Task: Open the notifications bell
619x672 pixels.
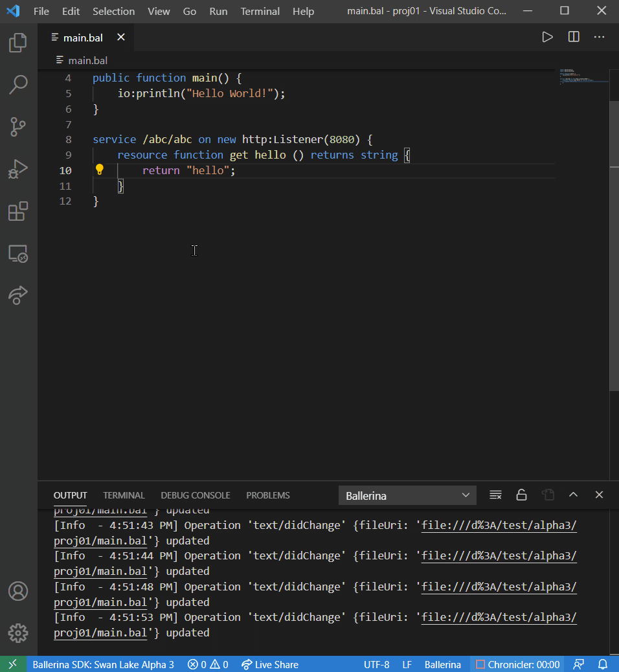Action: pyautogui.click(x=603, y=664)
